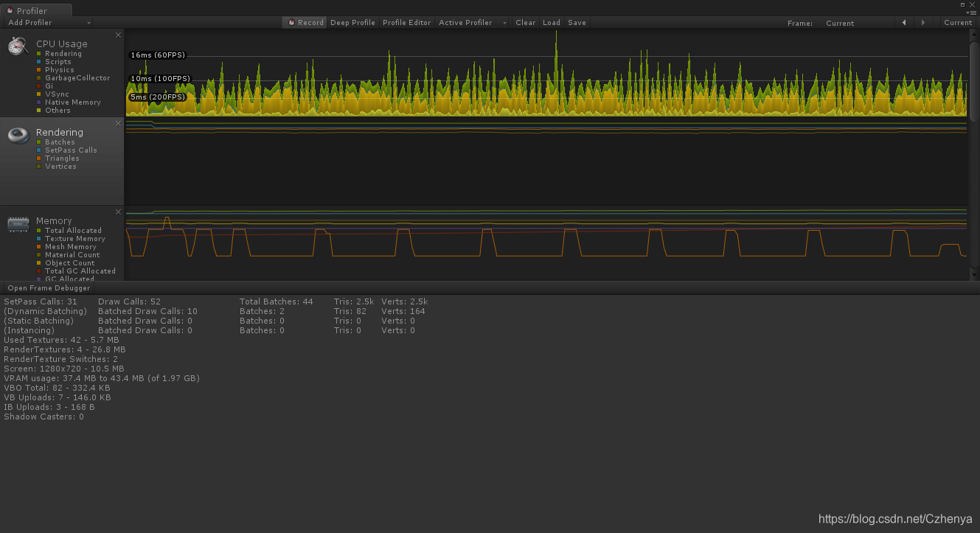The image size is (980, 533).
Task: Clear the recorded profiler data
Action: coord(526,23)
